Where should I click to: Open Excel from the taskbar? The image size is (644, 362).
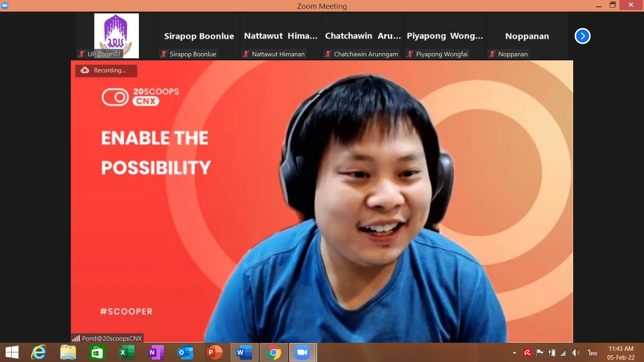[x=127, y=352]
